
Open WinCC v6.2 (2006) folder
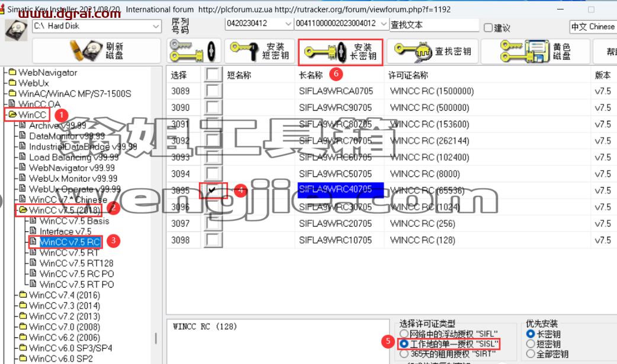click(64, 337)
